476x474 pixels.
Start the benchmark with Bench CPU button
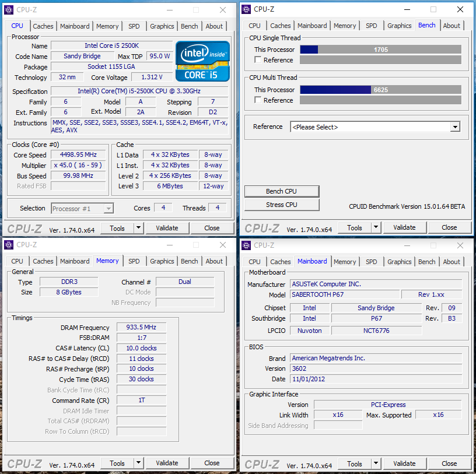click(x=282, y=191)
